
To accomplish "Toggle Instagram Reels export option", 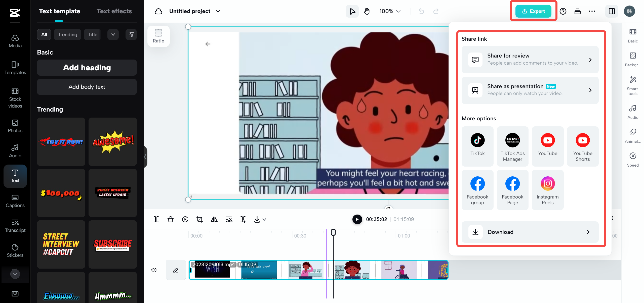I will (x=547, y=189).
